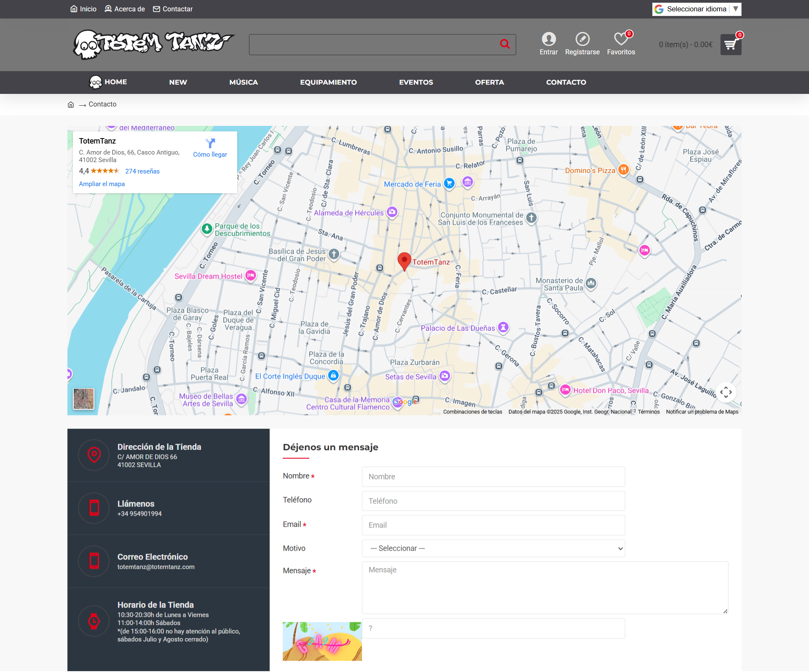Click the captcha answer field

point(493,628)
